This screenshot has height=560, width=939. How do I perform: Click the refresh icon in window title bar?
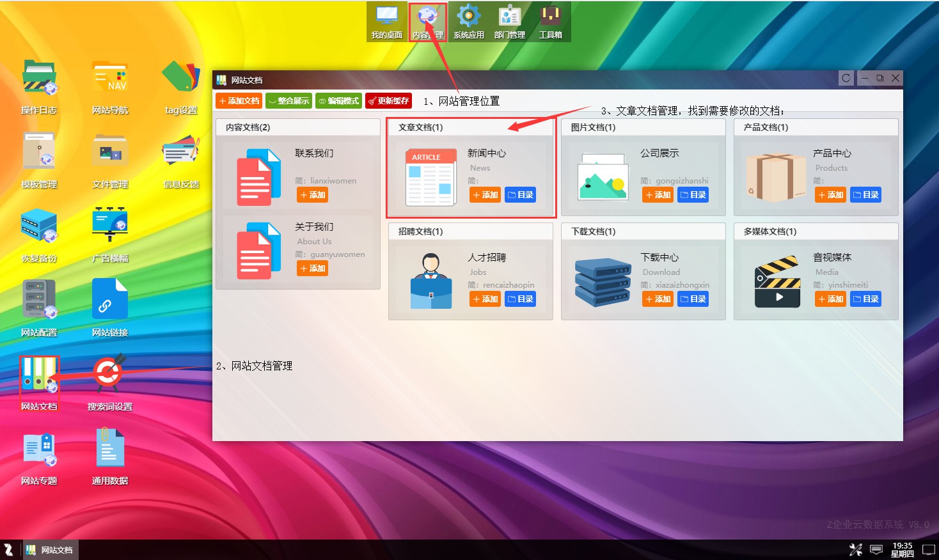pos(846,78)
